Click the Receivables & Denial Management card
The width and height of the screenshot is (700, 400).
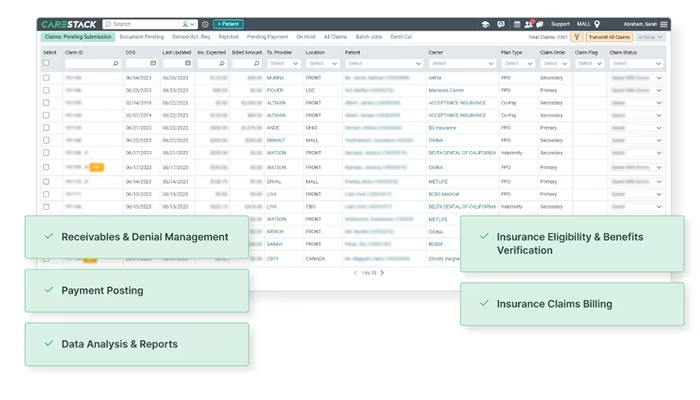pyautogui.click(x=137, y=237)
